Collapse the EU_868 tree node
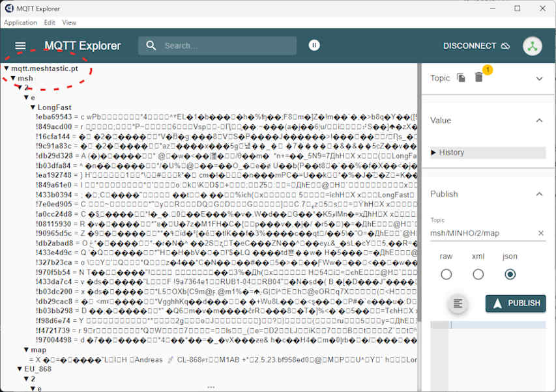This screenshot has width=556, height=392. (x=20, y=369)
